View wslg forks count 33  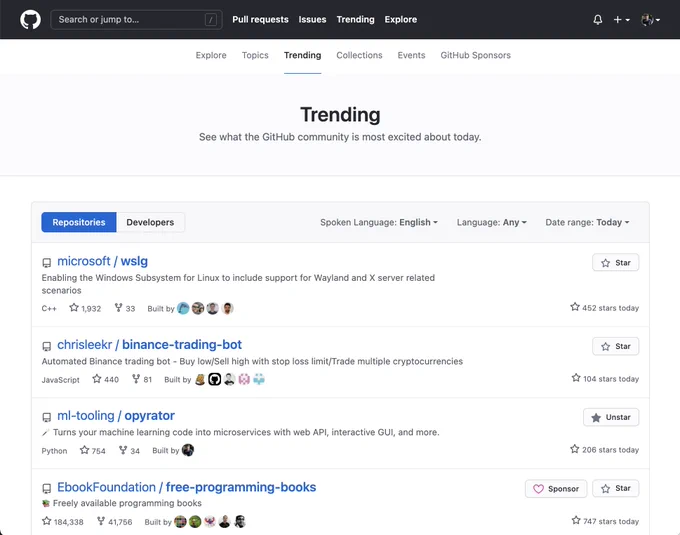(125, 308)
